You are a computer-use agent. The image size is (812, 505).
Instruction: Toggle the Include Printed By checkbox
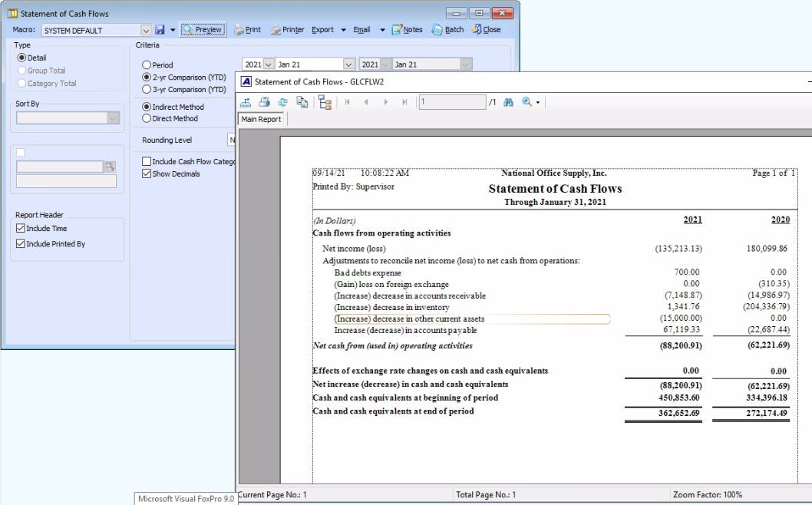pyautogui.click(x=21, y=243)
